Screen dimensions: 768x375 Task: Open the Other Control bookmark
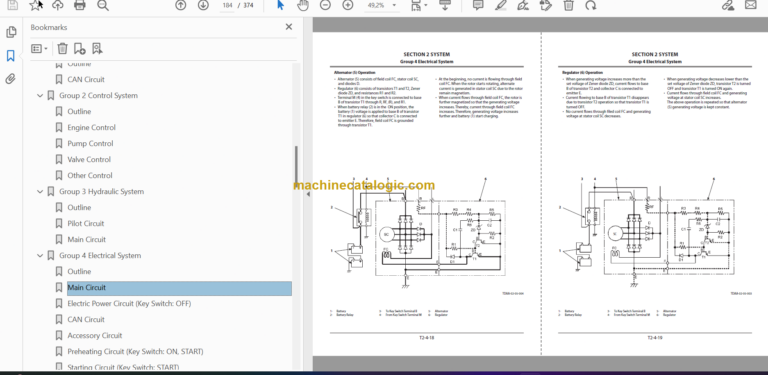(x=90, y=175)
